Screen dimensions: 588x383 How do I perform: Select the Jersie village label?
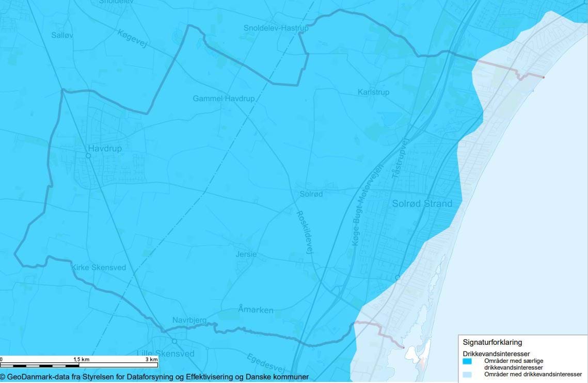pos(246,254)
